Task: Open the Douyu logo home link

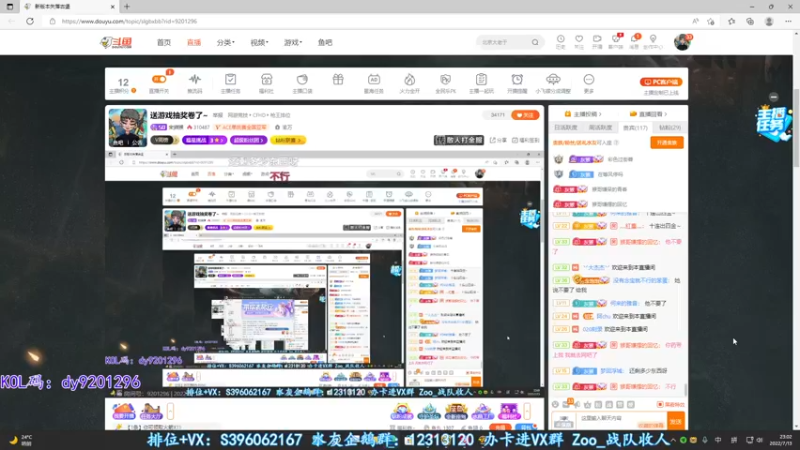Action: point(116,42)
